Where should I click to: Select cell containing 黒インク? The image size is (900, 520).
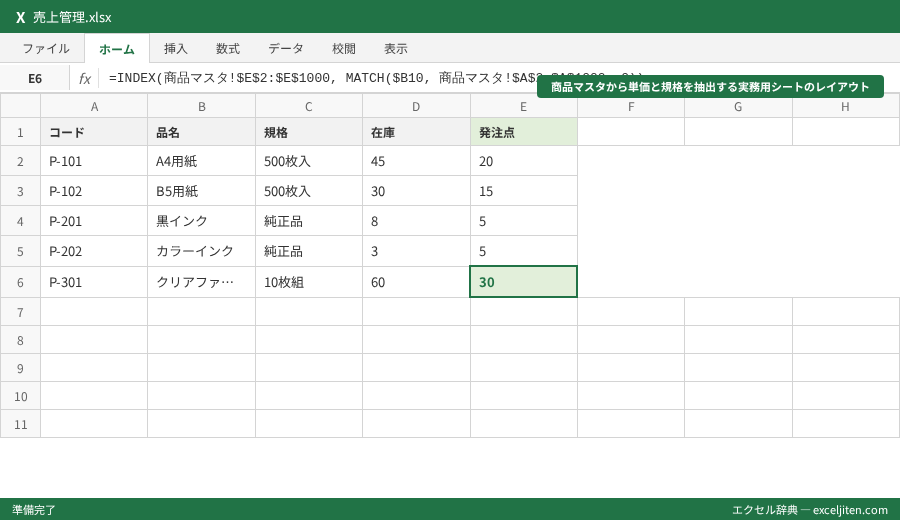[201, 221]
